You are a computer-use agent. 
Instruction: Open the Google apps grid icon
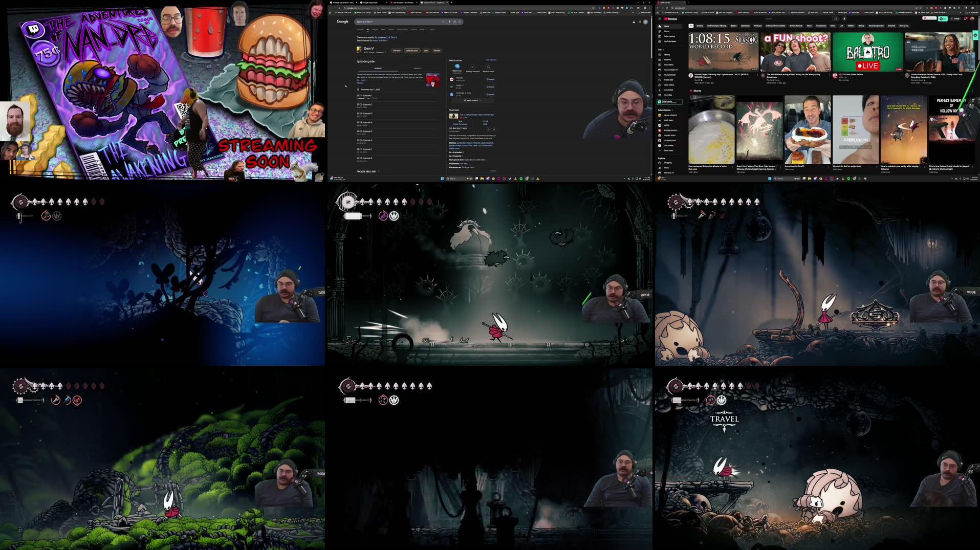tap(640, 21)
